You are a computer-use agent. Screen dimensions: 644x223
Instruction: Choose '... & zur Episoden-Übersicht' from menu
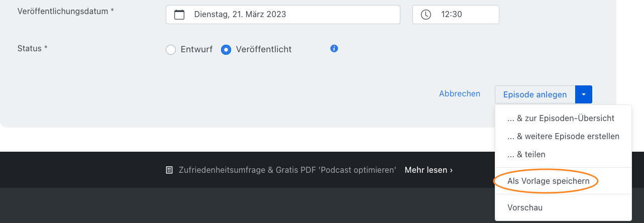(561, 119)
